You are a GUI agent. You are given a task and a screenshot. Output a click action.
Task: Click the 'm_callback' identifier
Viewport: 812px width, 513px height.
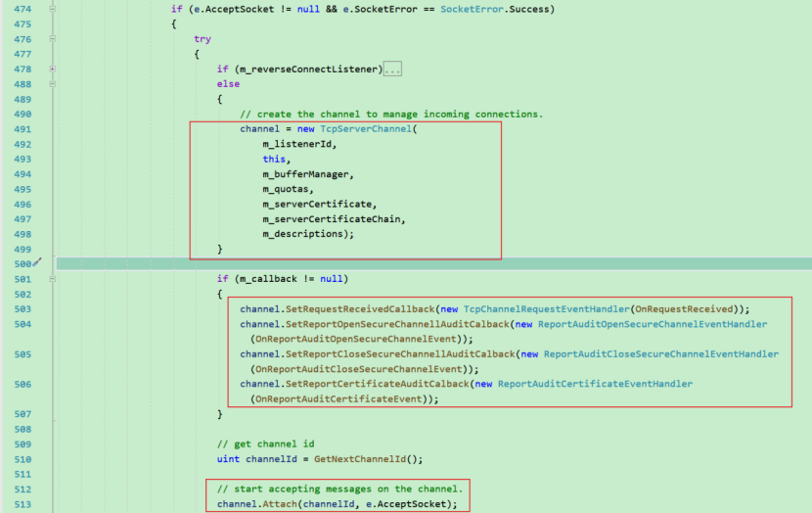[268, 279]
